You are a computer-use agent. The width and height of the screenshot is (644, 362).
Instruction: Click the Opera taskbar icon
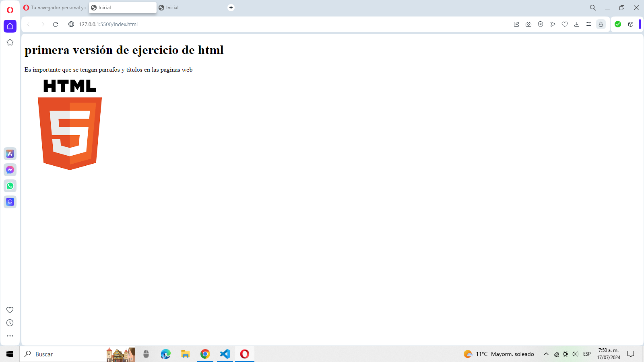click(244, 354)
